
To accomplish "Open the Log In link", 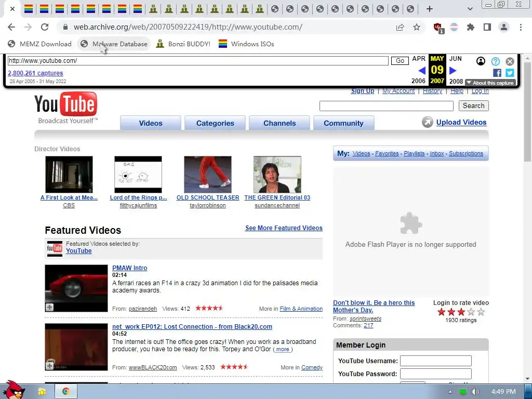I will [x=480, y=91].
